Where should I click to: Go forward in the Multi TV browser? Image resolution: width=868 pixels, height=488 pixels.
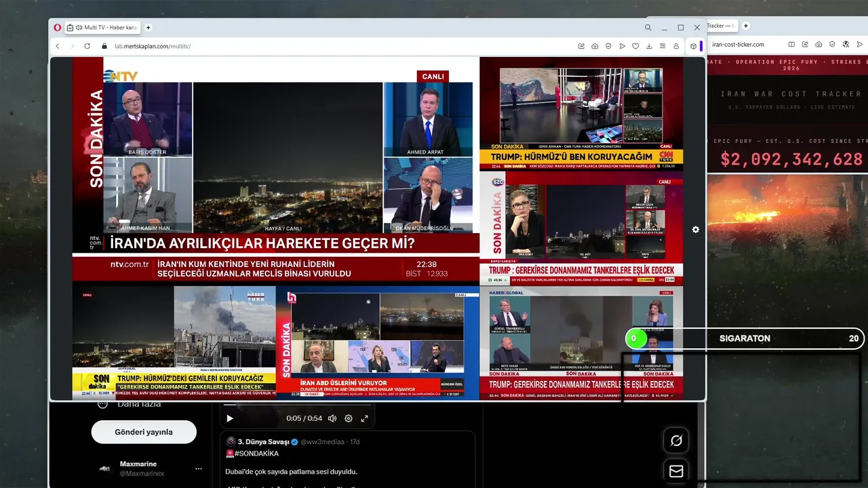click(x=72, y=46)
